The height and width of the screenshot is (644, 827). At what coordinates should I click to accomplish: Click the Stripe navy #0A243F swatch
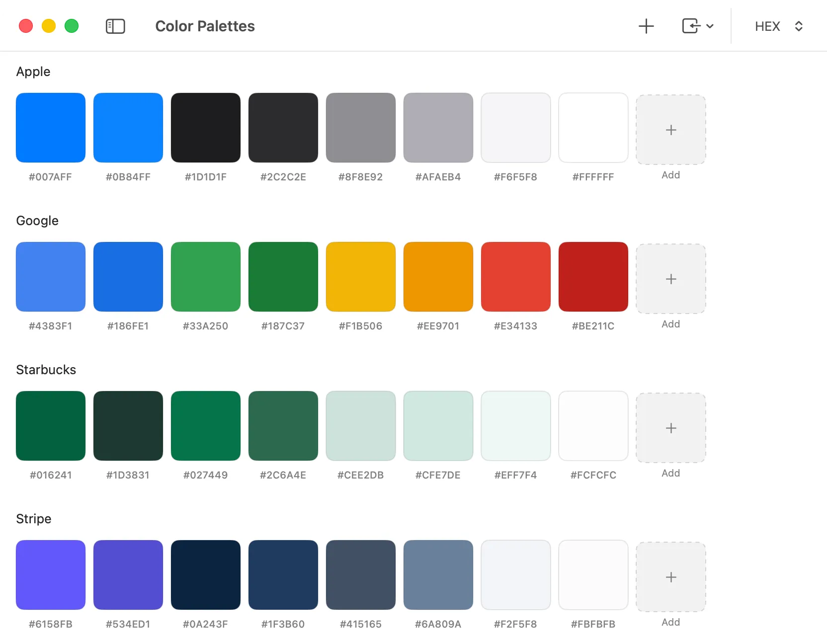(x=206, y=575)
